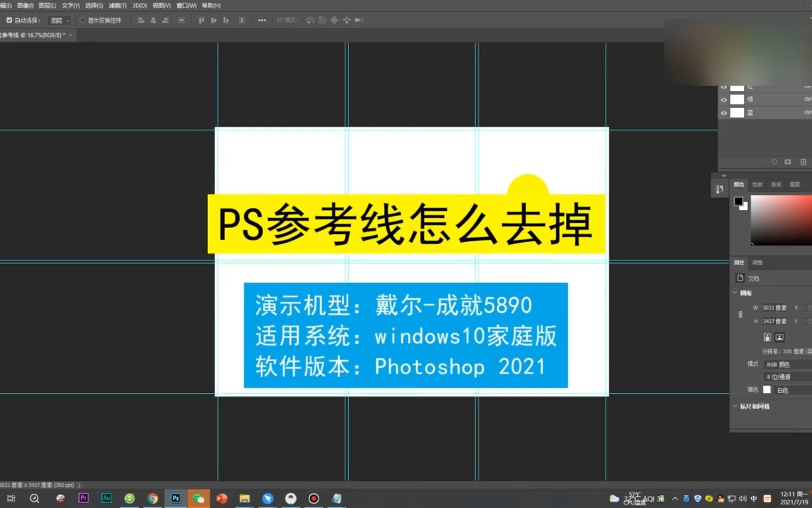Click the 填色 white fill swatch
812x508 pixels.
click(767, 389)
